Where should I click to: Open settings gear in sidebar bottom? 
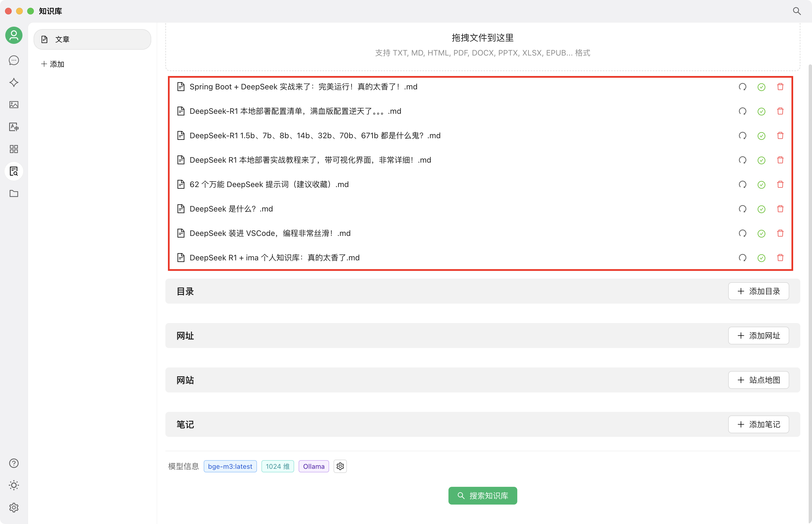14,507
